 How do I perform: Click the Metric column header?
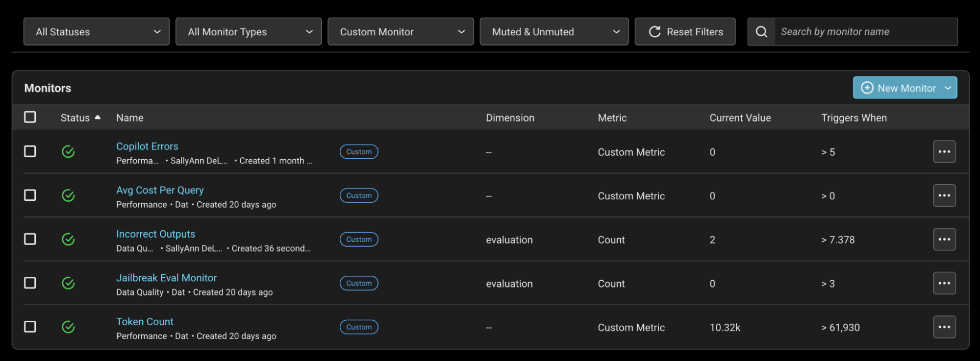pyautogui.click(x=612, y=118)
